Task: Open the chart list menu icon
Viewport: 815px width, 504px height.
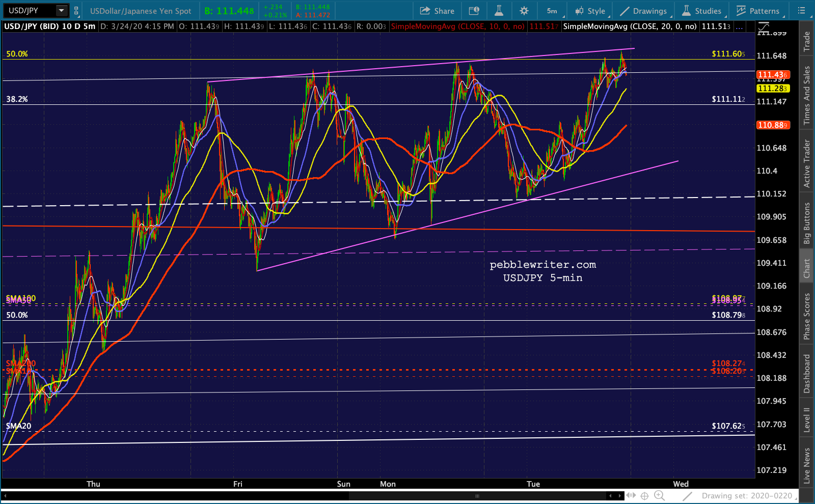Action: click(801, 11)
